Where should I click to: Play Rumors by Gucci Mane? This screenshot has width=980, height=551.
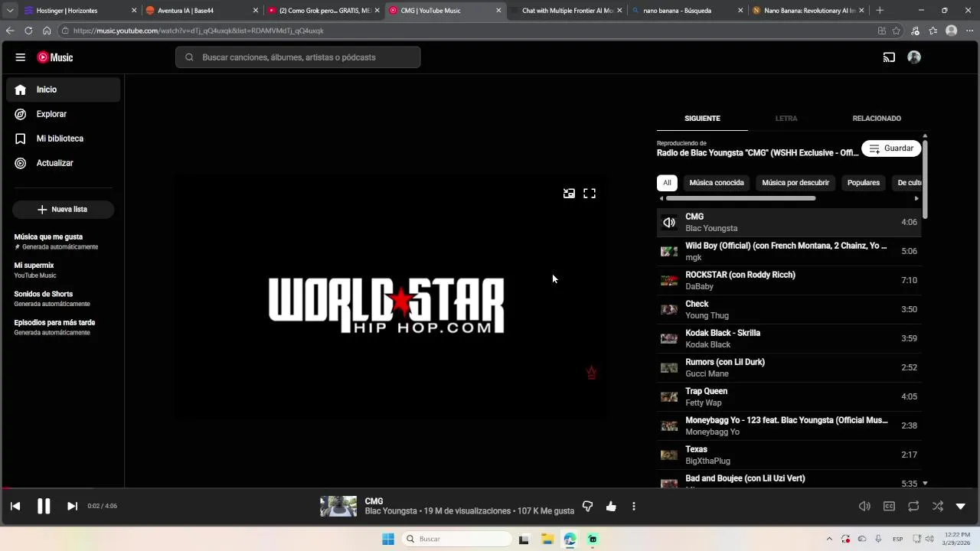pyautogui.click(x=789, y=367)
